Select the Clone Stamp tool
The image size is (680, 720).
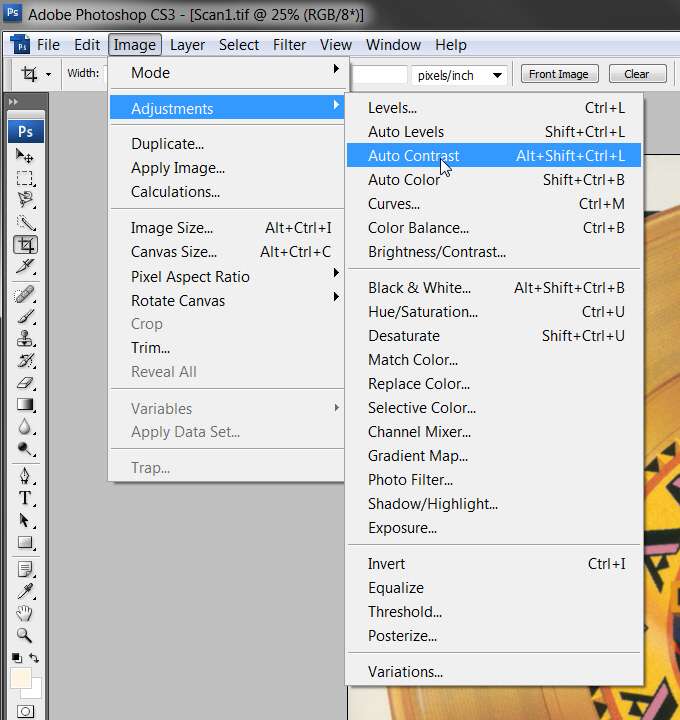coord(25,339)
